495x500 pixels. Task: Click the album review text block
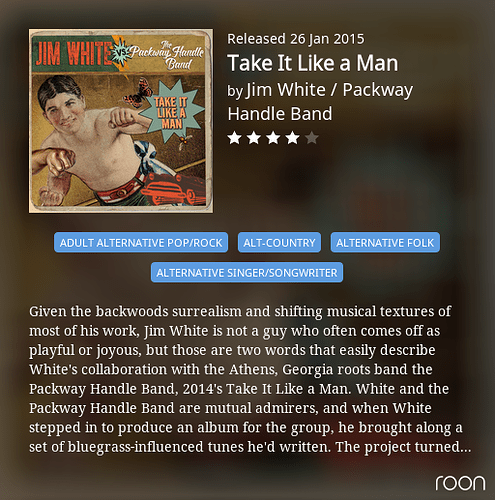pyautogui.click(x=250, y=379)
